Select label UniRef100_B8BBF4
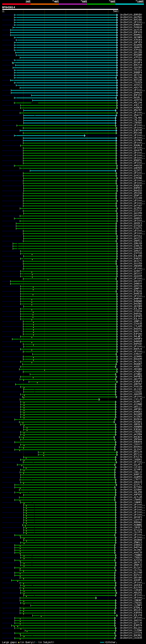The image size is (146, 644). 131,72
